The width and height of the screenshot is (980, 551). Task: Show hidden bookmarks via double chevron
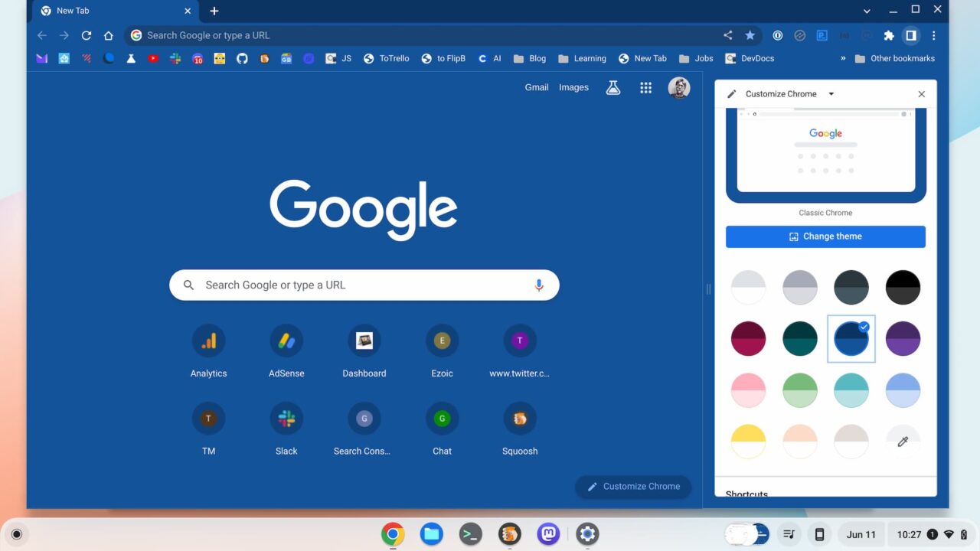(843, 58)
